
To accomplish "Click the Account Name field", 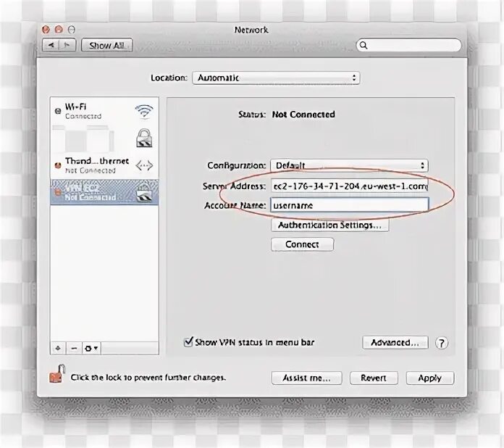I will click(x=349, y=205).
